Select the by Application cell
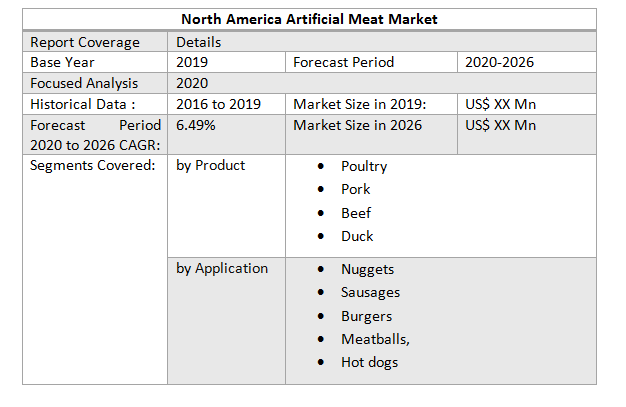Screen dimensions: 626x407 coord(222,268)
